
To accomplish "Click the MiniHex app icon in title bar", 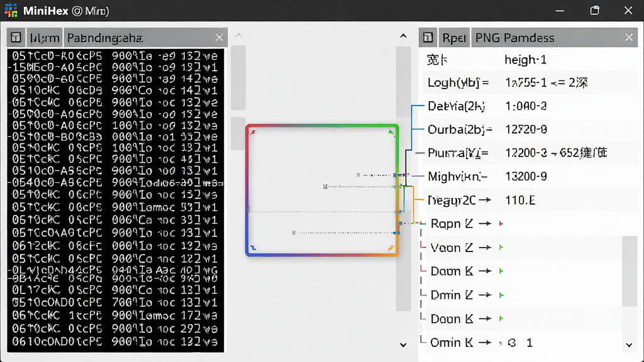I will (x=11, y=11).
